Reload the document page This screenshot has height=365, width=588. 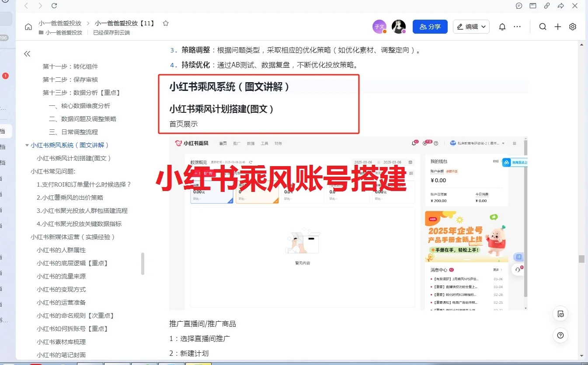[x=54, y=6]
